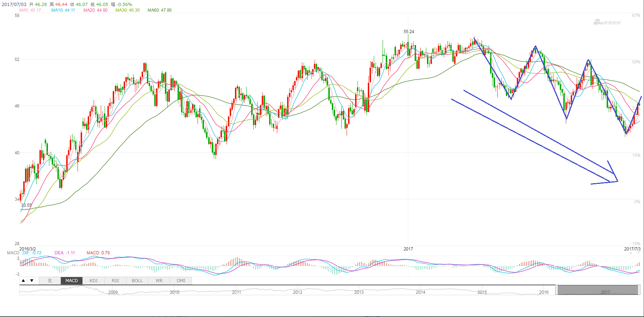The image size is (644, 317).
Task: Click the MA60 moving average legend label
Action: click(159, 10)
